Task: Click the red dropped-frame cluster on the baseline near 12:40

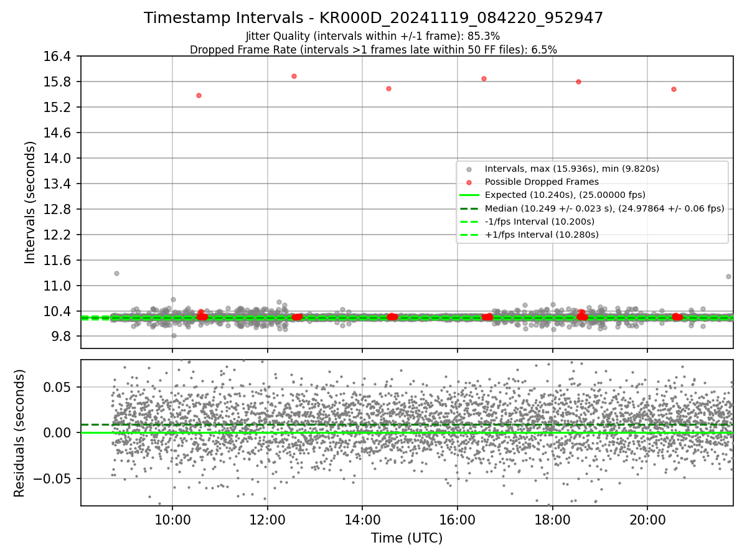Action: pyautogui.click(x=297, y=317)
